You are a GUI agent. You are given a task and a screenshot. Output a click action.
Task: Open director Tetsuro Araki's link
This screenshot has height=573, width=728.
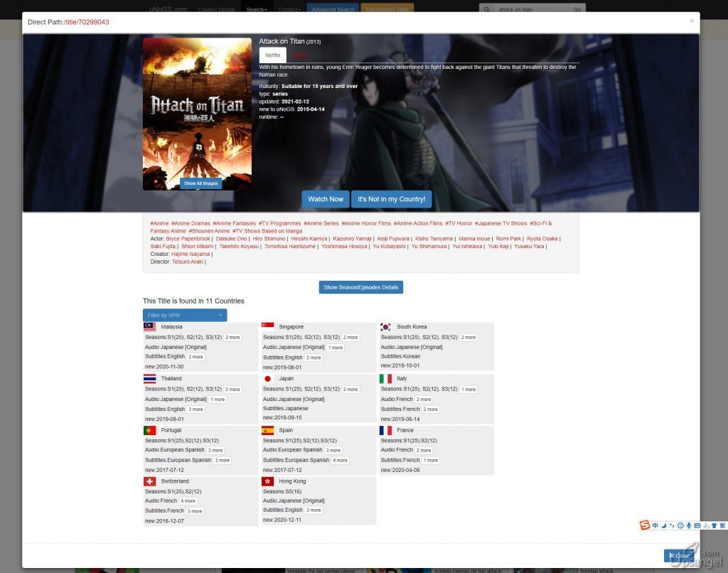point(188,262)
